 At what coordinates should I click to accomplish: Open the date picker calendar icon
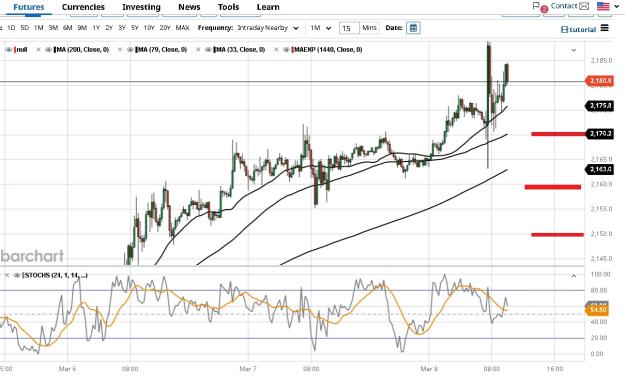coord(413,28)
